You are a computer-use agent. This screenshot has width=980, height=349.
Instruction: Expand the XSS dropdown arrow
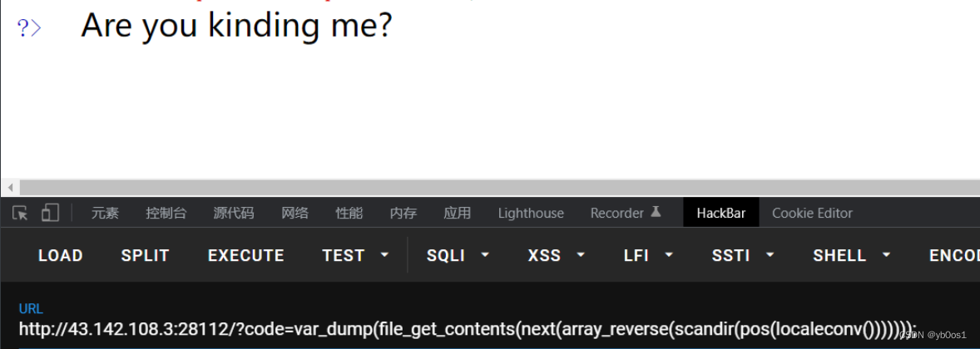click(581, 255)
